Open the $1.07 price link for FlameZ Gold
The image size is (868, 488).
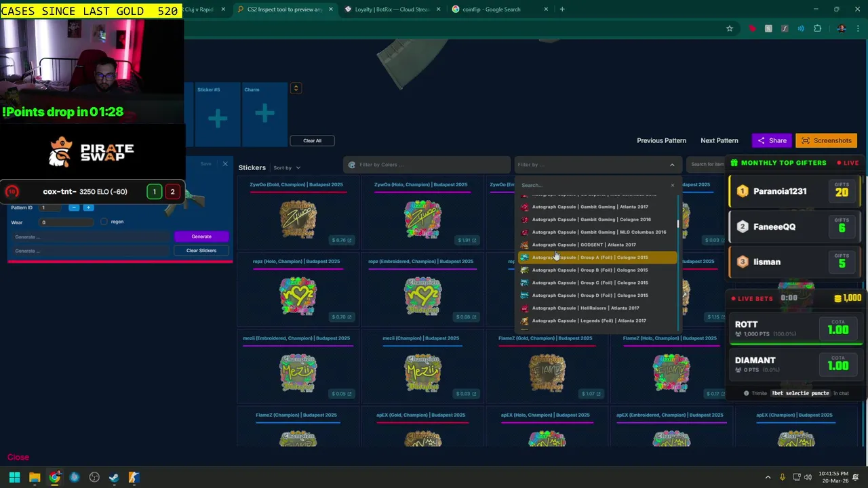click(591, 394)
